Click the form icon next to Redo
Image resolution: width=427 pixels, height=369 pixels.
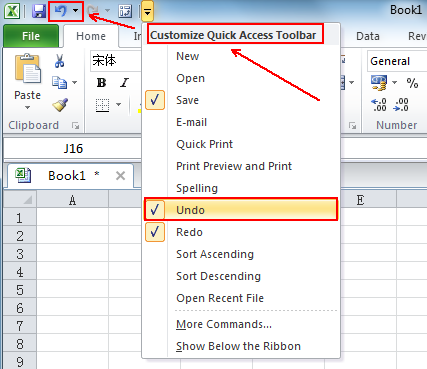[125, 11]
